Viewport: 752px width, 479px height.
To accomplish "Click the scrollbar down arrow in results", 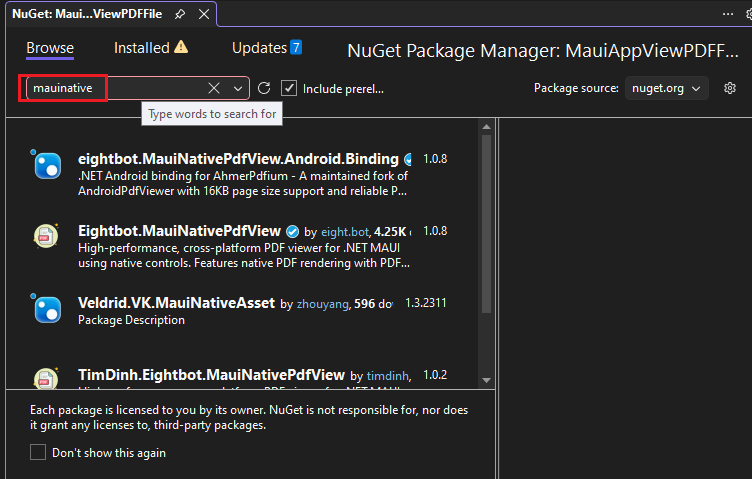I will coord(486,380).
